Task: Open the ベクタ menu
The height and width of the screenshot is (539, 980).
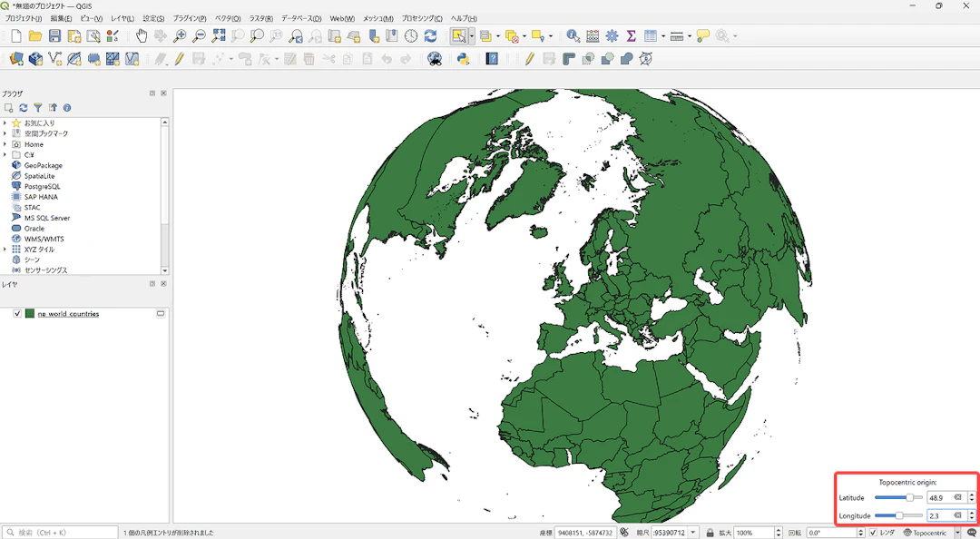Action: tap(228, 19)
